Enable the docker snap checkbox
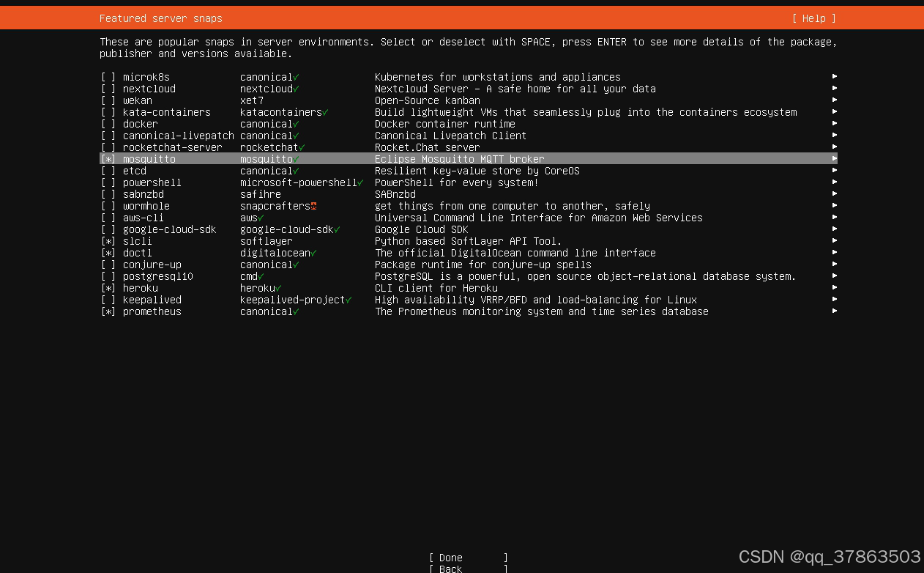The image size is (924, 573). click(x=108, y=124)
